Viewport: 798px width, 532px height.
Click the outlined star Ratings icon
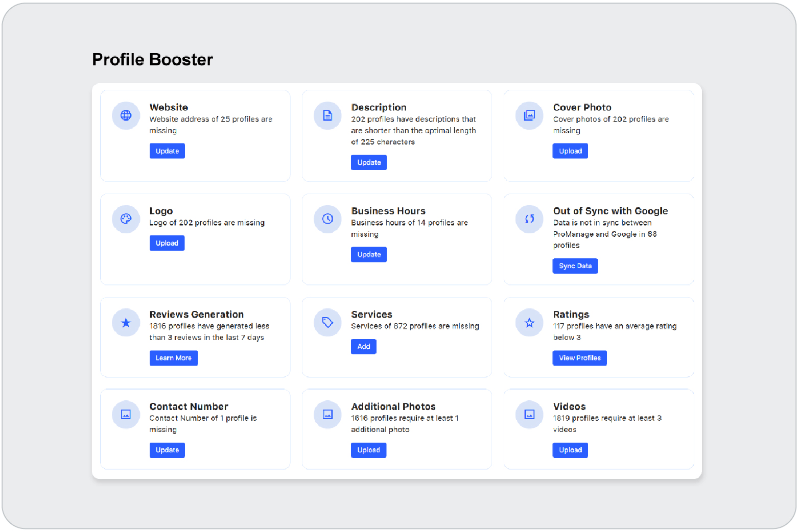pos(529,323)
